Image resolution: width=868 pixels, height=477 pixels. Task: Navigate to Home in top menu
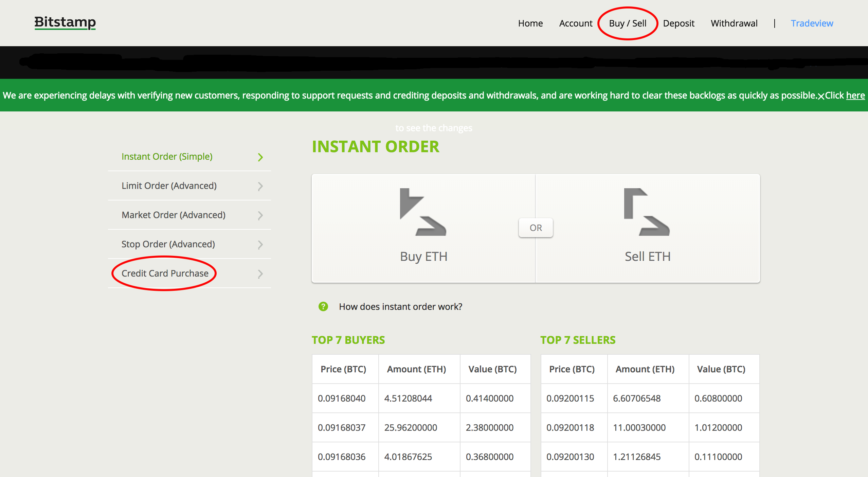[530, 23]
